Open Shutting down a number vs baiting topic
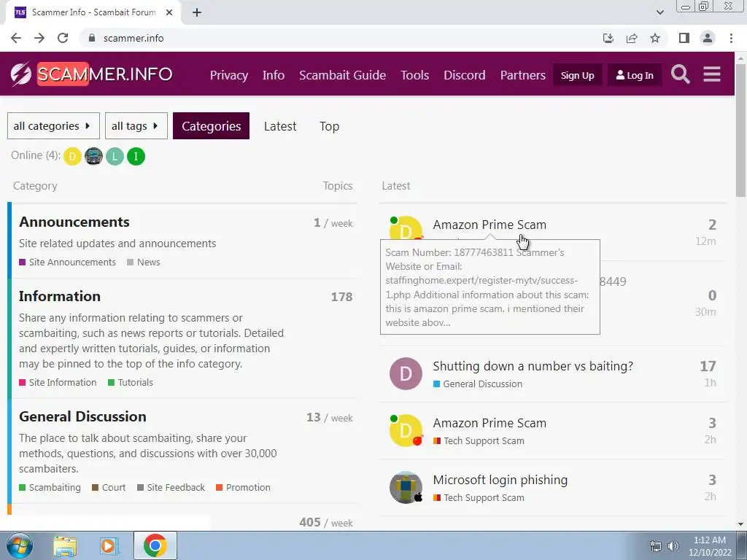 pos(533,366)
